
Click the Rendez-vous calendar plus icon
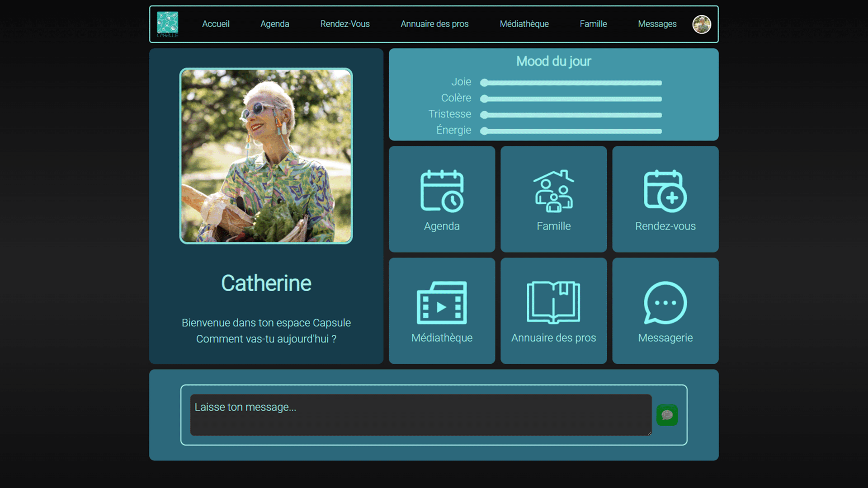665,191
